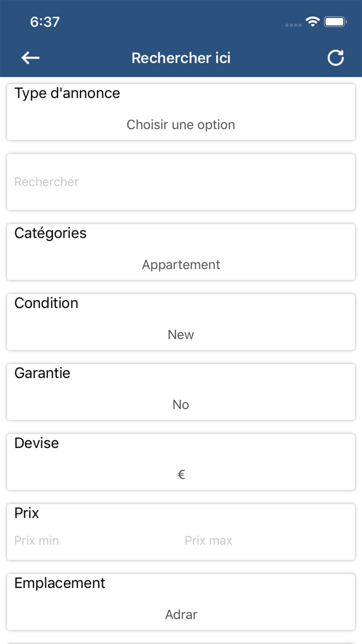This screenshot has width=362, height=644.
Task: Tap the 6:37 clock in status bar
Action: coord(45,22)
